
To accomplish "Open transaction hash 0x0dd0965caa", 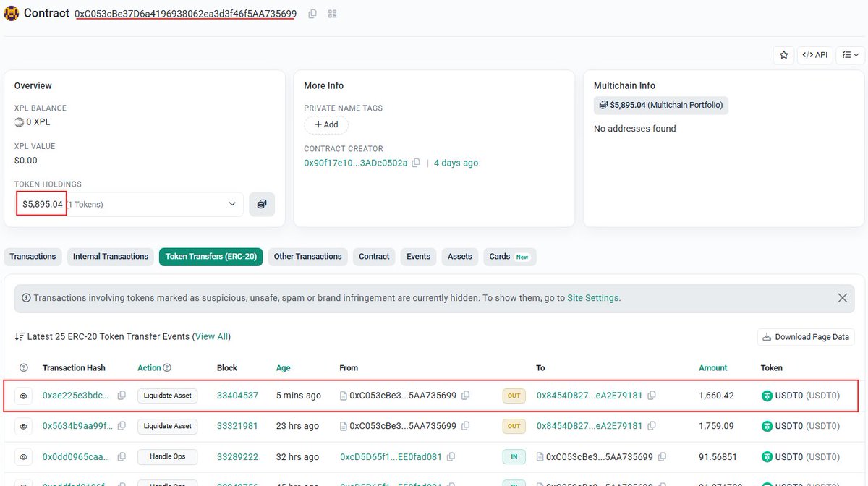I will [77, 457].
